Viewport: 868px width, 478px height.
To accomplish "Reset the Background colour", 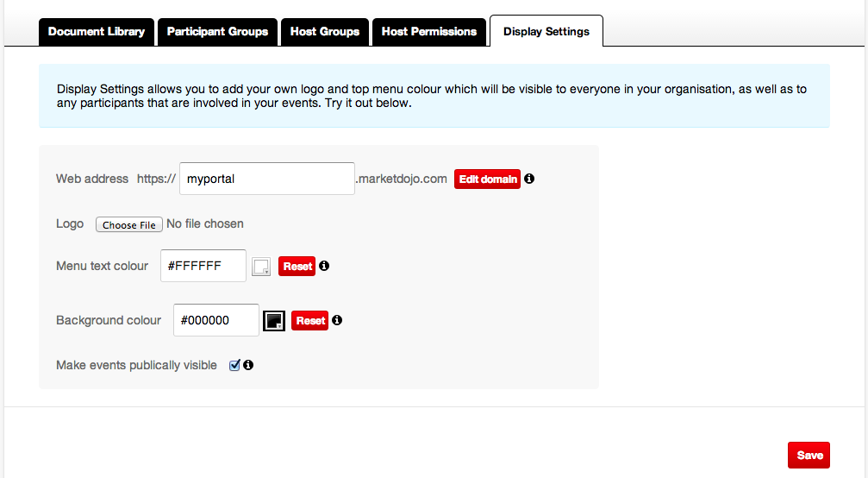I will 310,321.
